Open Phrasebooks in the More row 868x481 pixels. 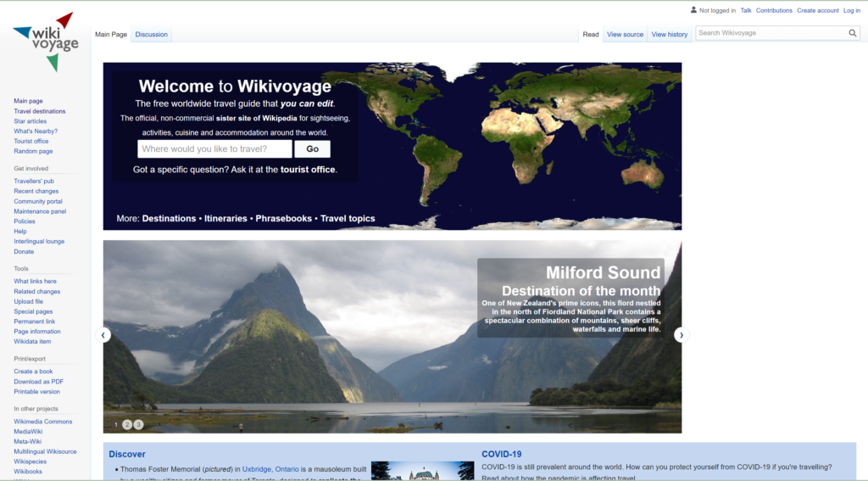[x=283, y=218]
